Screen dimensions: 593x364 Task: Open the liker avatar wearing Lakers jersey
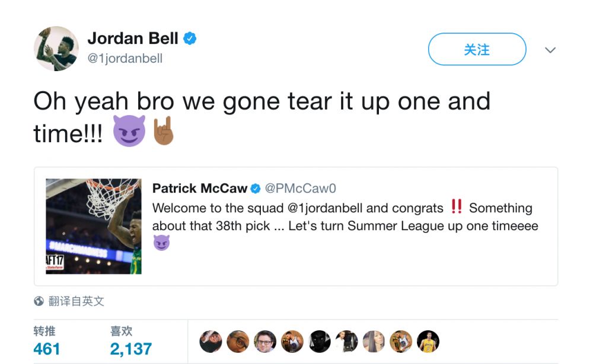coord(428,341)
